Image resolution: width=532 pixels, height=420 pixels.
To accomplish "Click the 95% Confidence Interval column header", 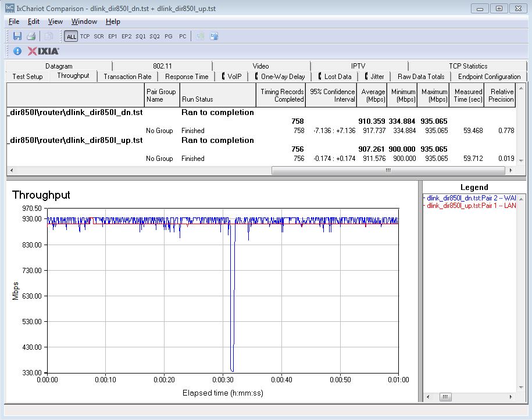I will [x=331, y=95].
